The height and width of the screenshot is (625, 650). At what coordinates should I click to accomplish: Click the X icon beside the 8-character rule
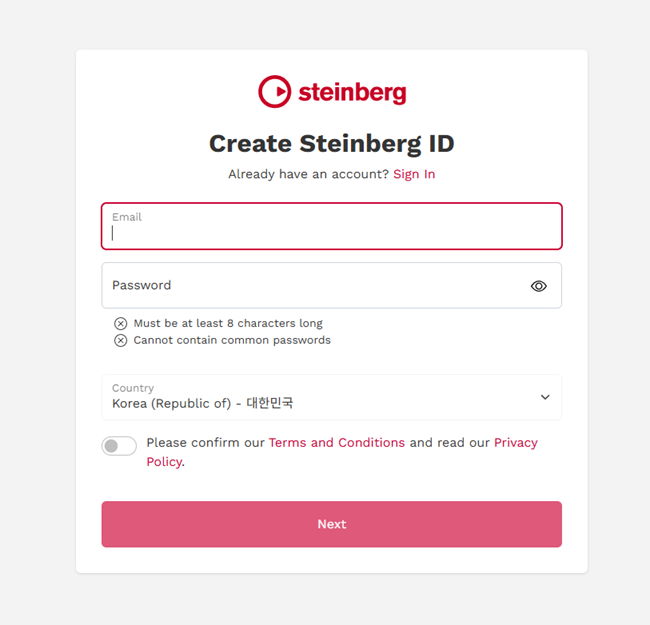pyautogui.click(x=121, y=323)
